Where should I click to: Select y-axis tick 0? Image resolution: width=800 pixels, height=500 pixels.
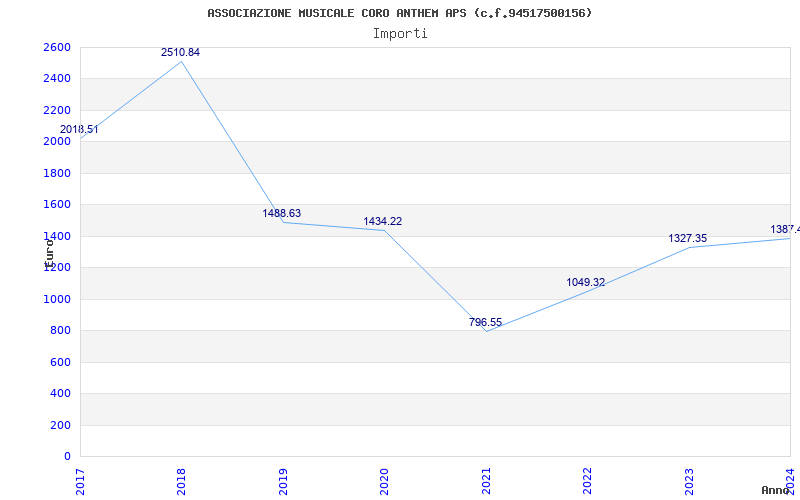68,457
